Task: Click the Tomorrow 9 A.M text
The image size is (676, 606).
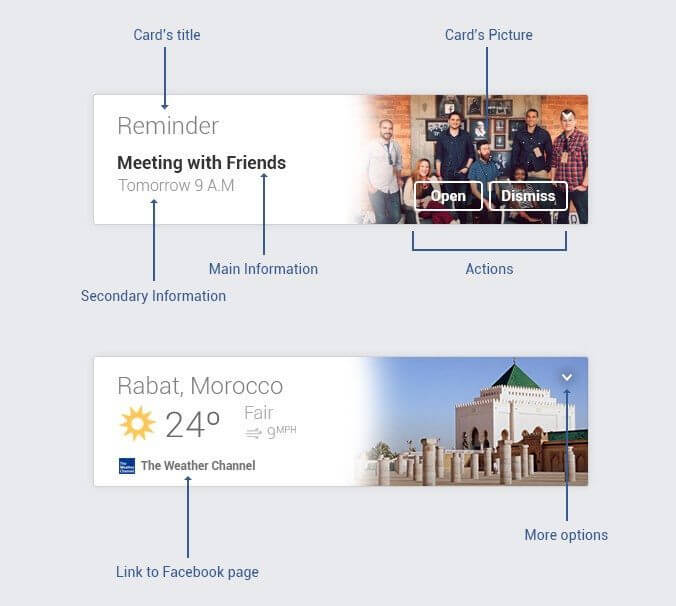Action: (176, 185)
